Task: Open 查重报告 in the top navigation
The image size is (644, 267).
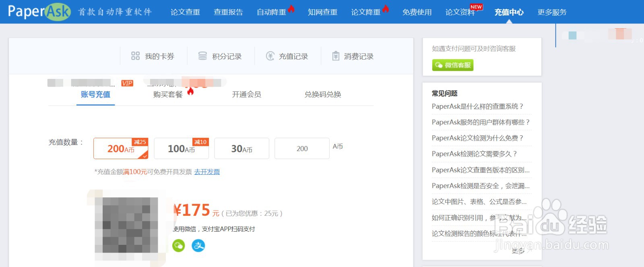Action: (x=228, y=12)
